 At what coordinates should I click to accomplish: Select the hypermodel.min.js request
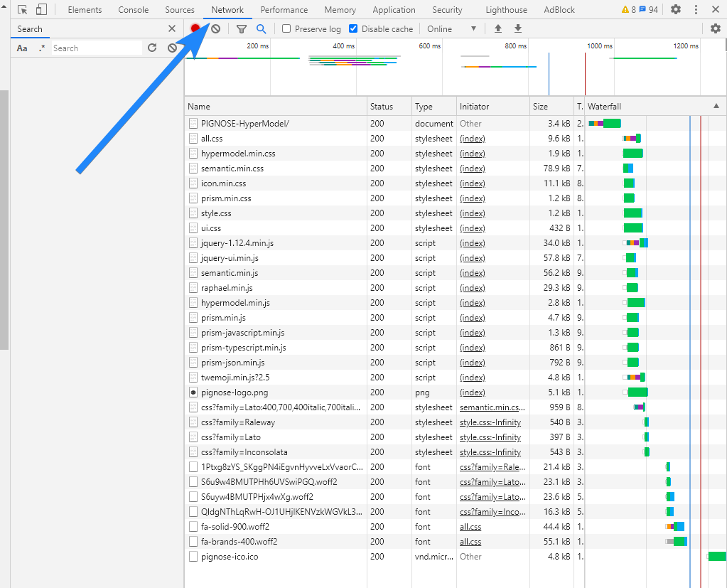pos(235,303)
